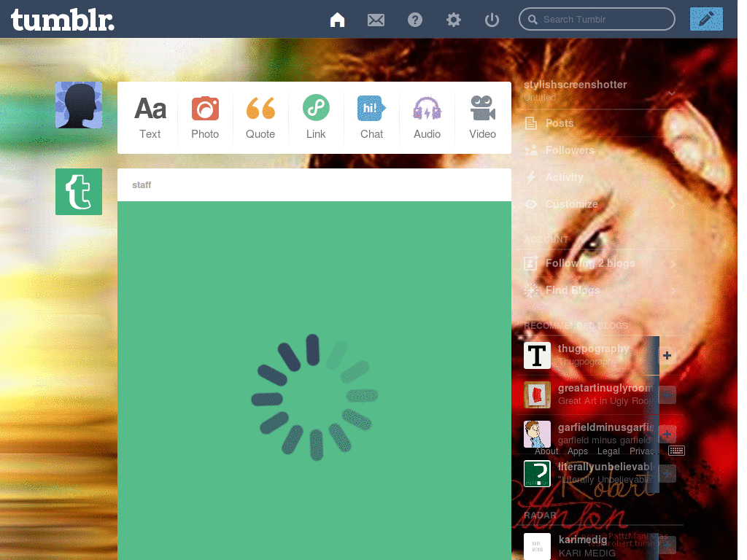Viewport: 747px width, 560px height.
Task: Open Posts in the sidebar
Action: click(560, 122)
